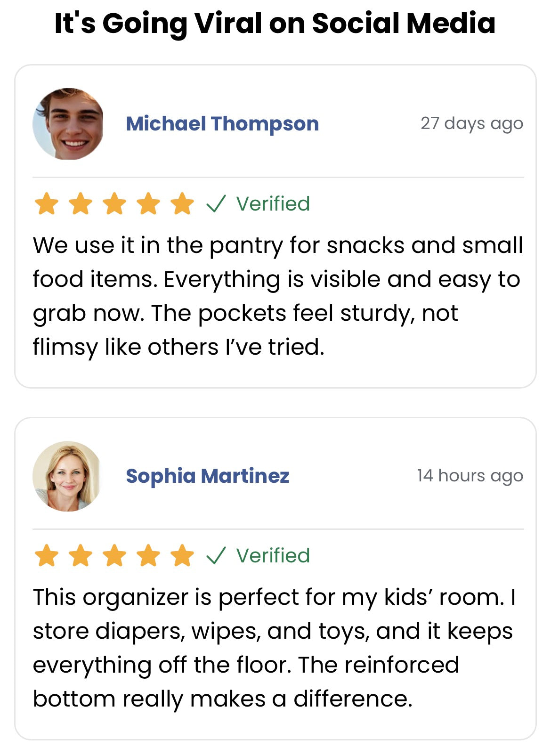Viewport: 551px width, 756px height.
Task: Open Sophia Martinez reviewer name
Action: (x=207, y=476)
